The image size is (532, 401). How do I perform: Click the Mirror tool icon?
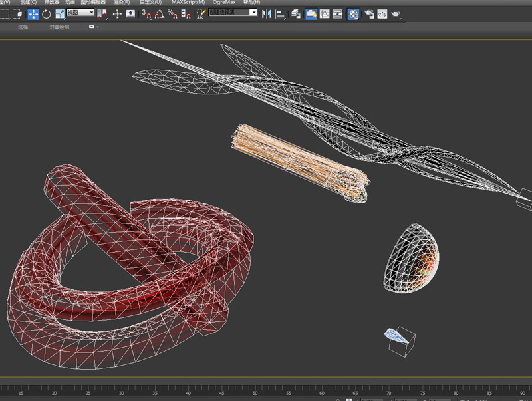point(267,13)
